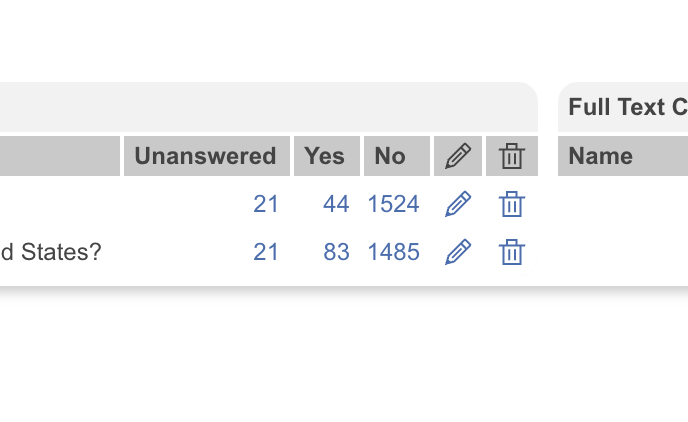
Task: Click the pencil icon in the column header
Action: (x=457, y=156)
